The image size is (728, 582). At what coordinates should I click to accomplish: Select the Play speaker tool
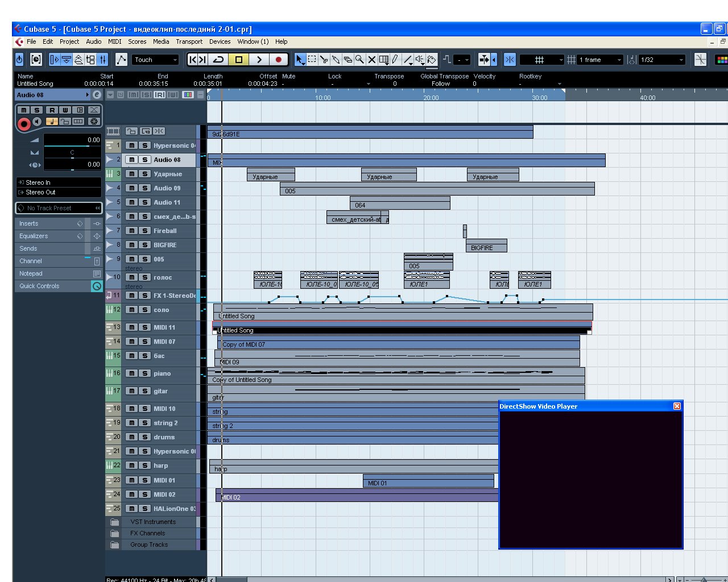(420, 59)
